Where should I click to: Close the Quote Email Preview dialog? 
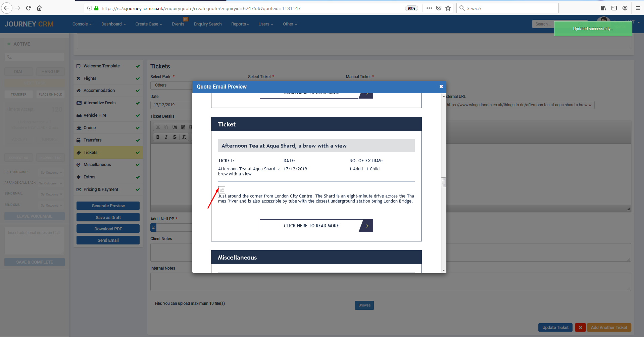coord(441,87)
